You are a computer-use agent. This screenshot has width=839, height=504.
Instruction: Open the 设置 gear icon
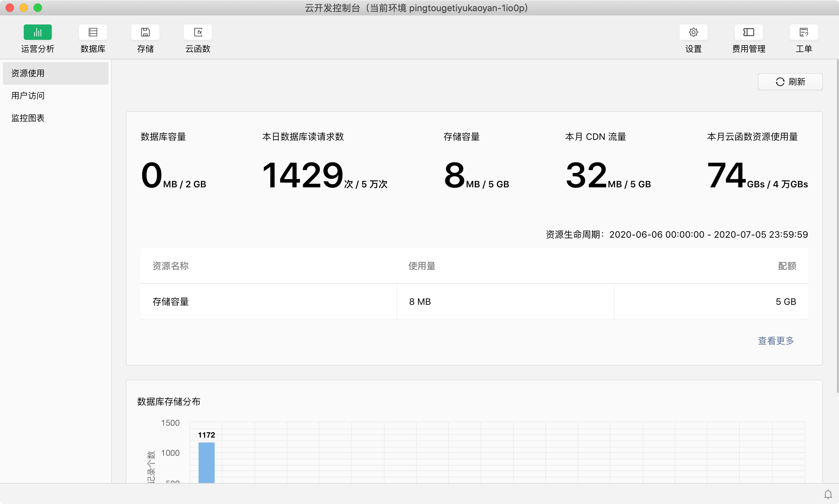pos(693,32)
